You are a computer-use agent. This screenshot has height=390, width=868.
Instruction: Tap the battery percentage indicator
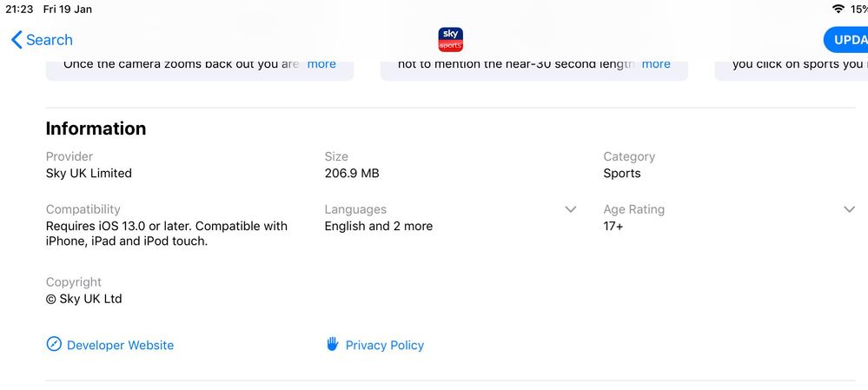(x=858, y=9)
